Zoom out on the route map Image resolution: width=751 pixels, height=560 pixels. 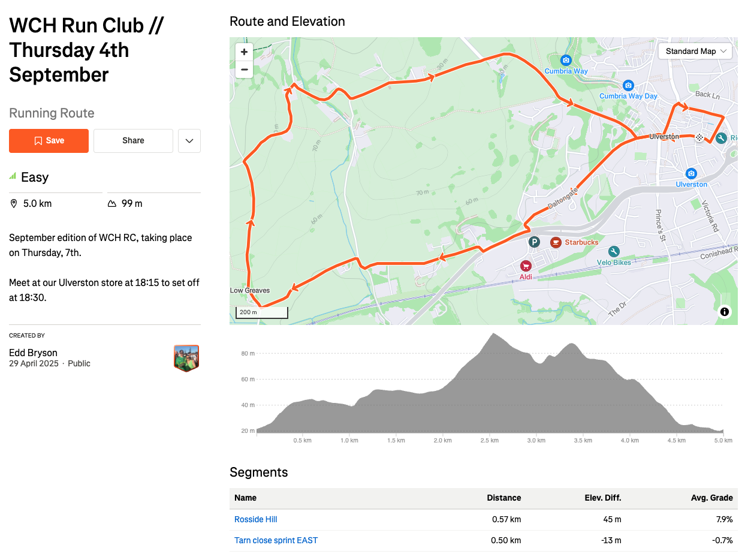(244, 70)
